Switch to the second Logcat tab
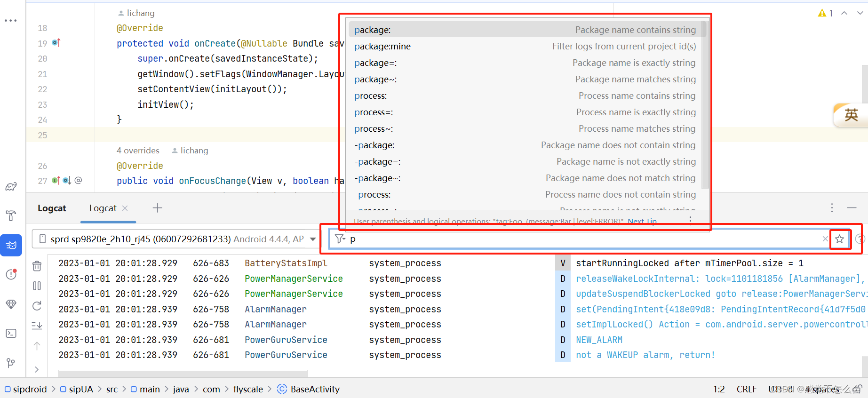 (x=103, y=208)
